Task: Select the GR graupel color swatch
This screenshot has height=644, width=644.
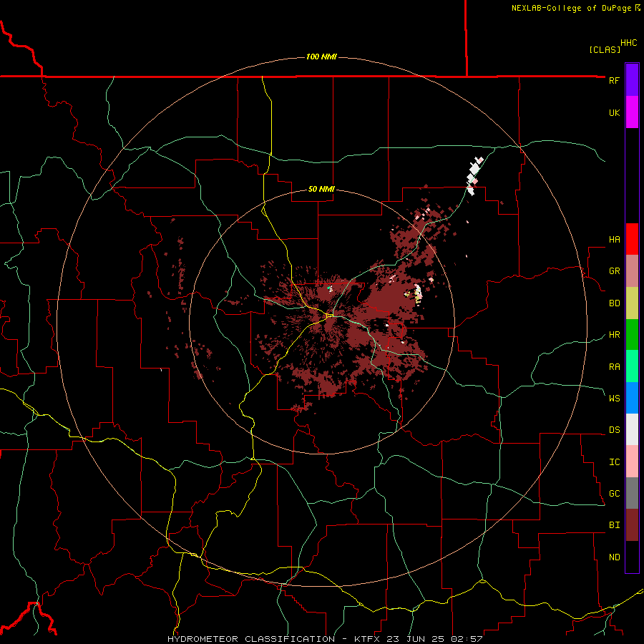Action: click(x=632, y=271)
